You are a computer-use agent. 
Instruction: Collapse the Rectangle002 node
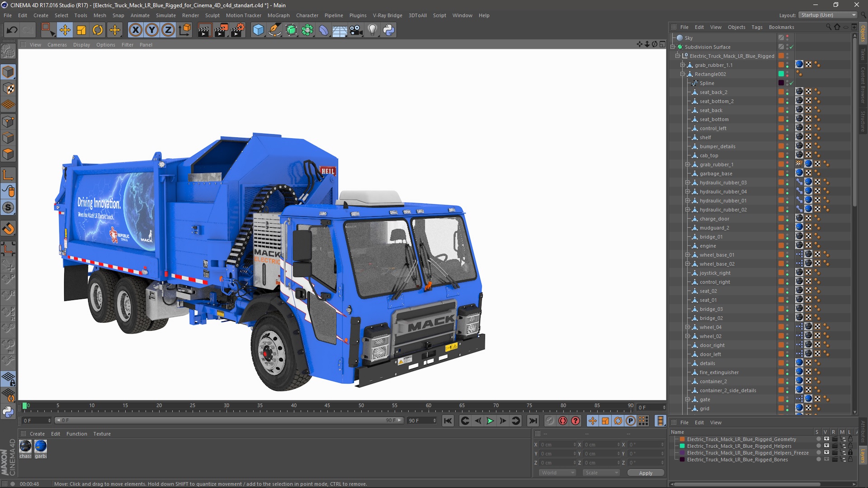pyautogui.click(x=683, y=74)
